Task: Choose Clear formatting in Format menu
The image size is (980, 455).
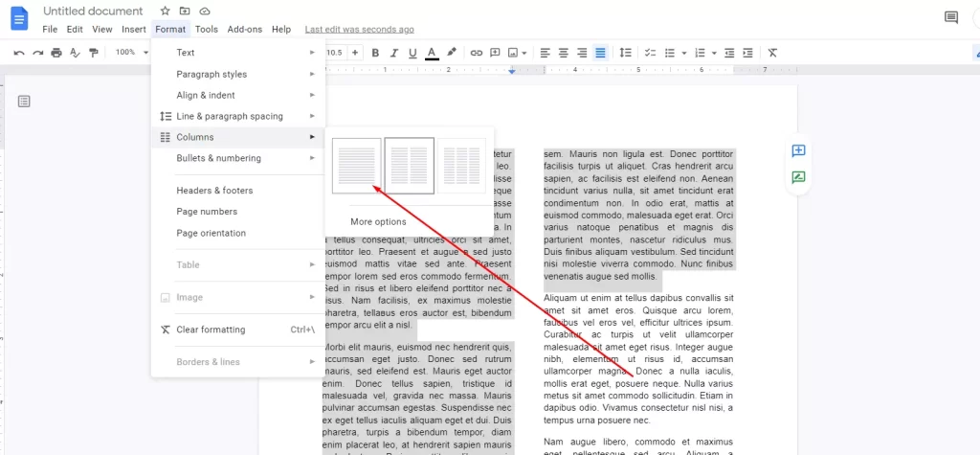Action: (x=238, y=330)
